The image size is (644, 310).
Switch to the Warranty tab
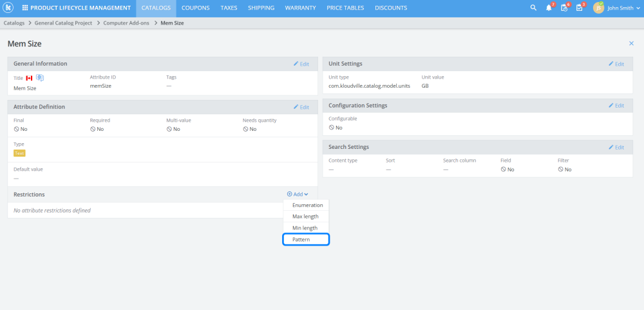pyautogui.click(x=300, y=8)
